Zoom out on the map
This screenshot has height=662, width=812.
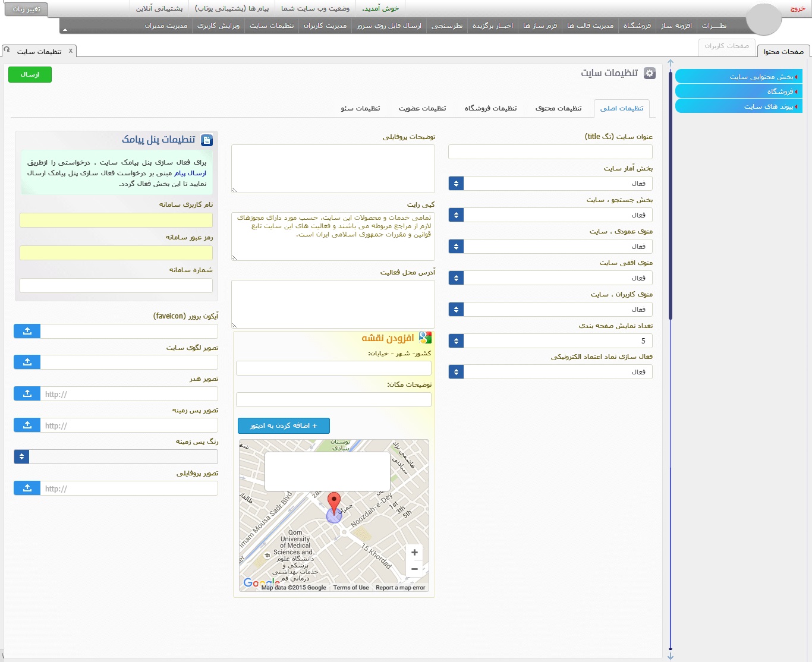click(x=414, y=569)
